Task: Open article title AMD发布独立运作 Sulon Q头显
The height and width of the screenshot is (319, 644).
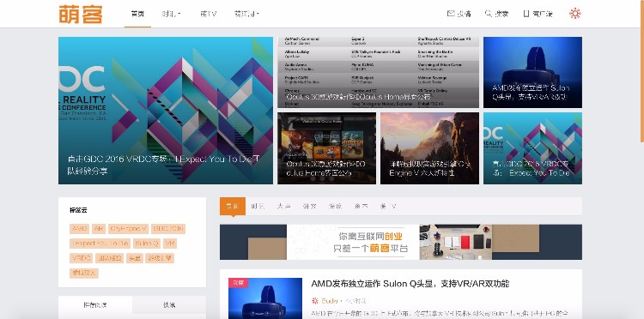Action: click(x=410, y=284)
